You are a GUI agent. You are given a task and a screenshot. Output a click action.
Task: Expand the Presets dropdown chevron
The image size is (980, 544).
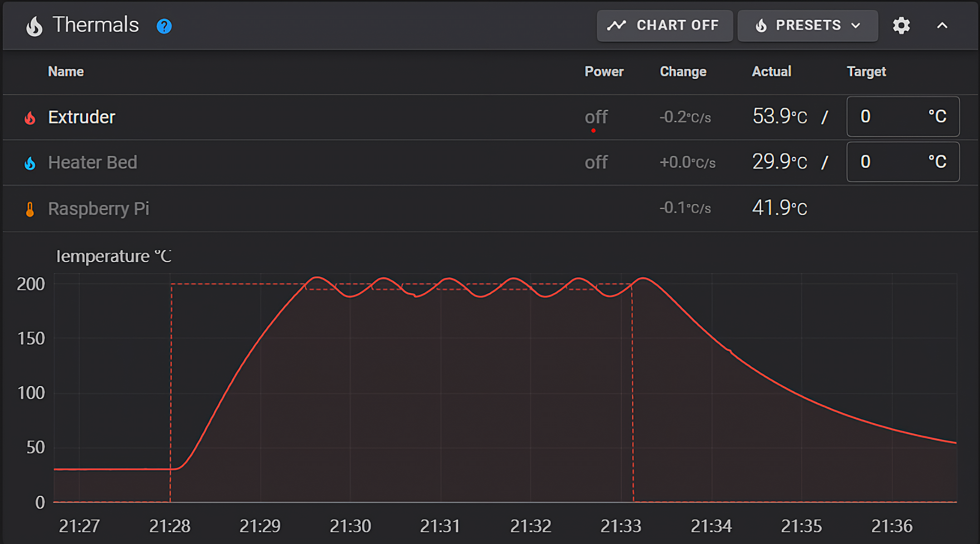[856, 26]
